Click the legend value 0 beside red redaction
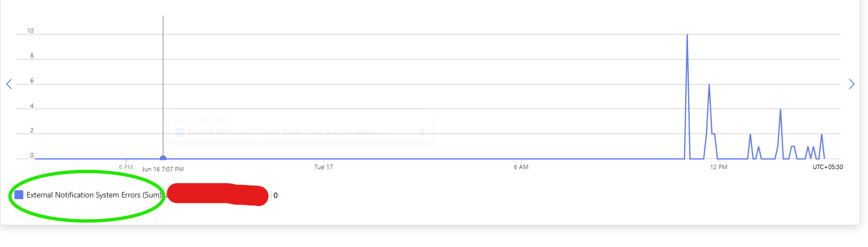Screen dimensions: 868x247 (275, 195)
